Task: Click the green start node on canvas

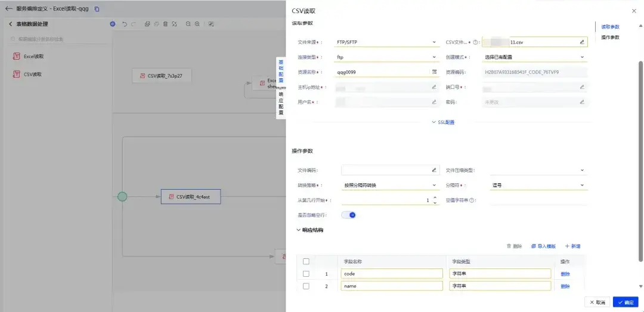Action: pos(122,196)
